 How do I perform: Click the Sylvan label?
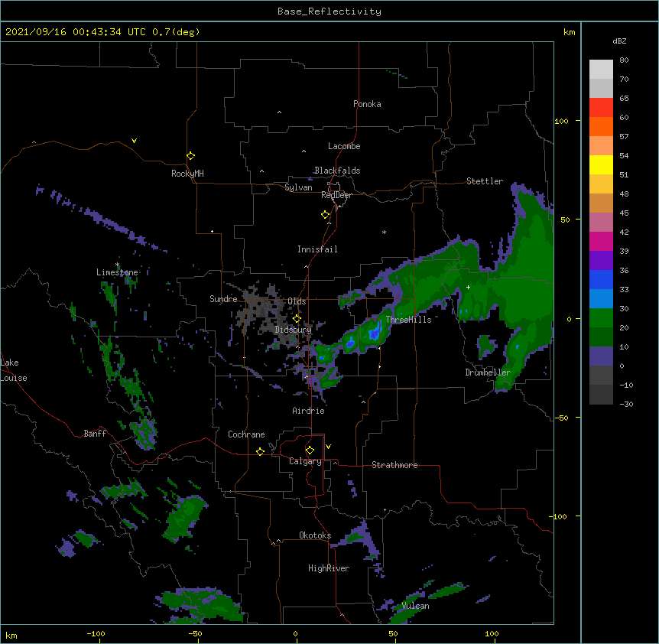298,187
